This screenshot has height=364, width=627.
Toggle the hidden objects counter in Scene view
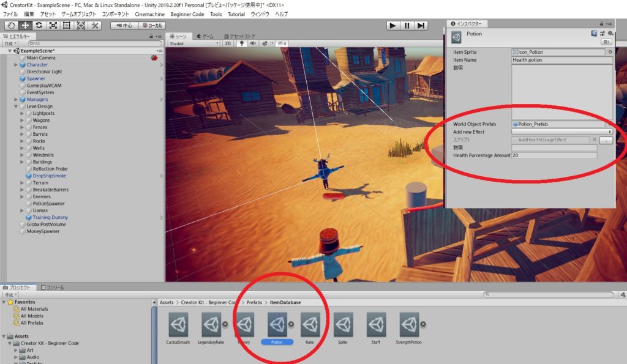click(282, 43)
